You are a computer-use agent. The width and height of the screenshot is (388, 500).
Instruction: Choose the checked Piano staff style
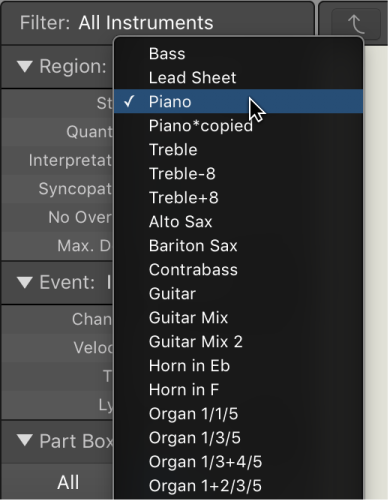point(238,102)
